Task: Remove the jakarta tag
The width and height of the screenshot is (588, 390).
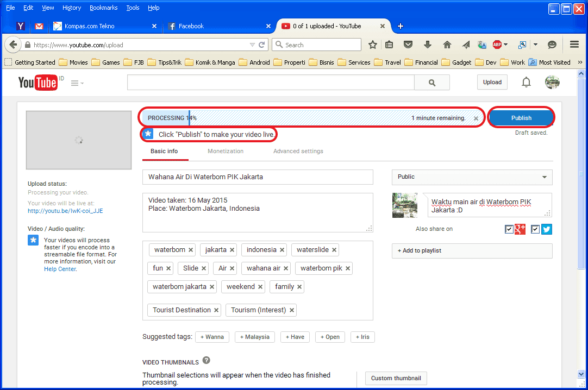Action: [232, 250]
